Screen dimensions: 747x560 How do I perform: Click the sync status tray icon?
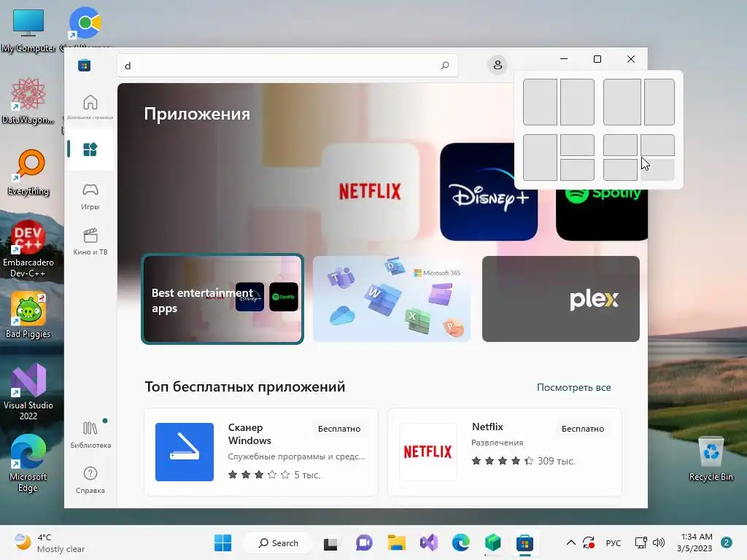(589, 542)
